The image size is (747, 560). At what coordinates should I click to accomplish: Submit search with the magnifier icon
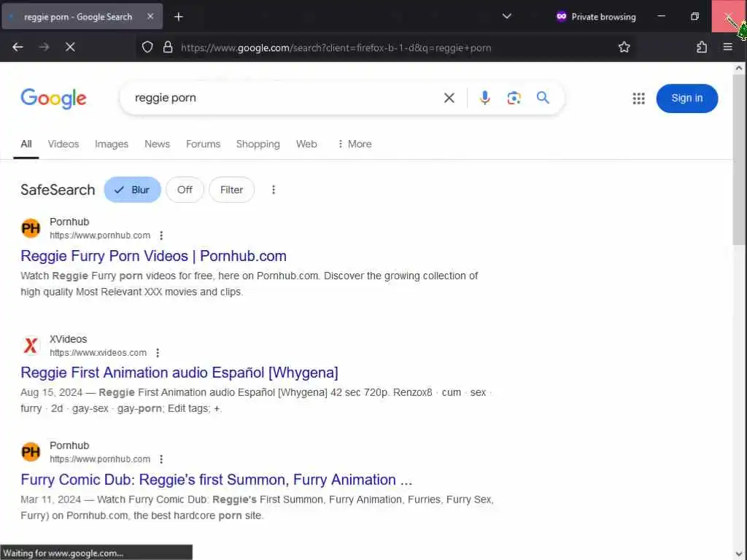coord(543,98)
